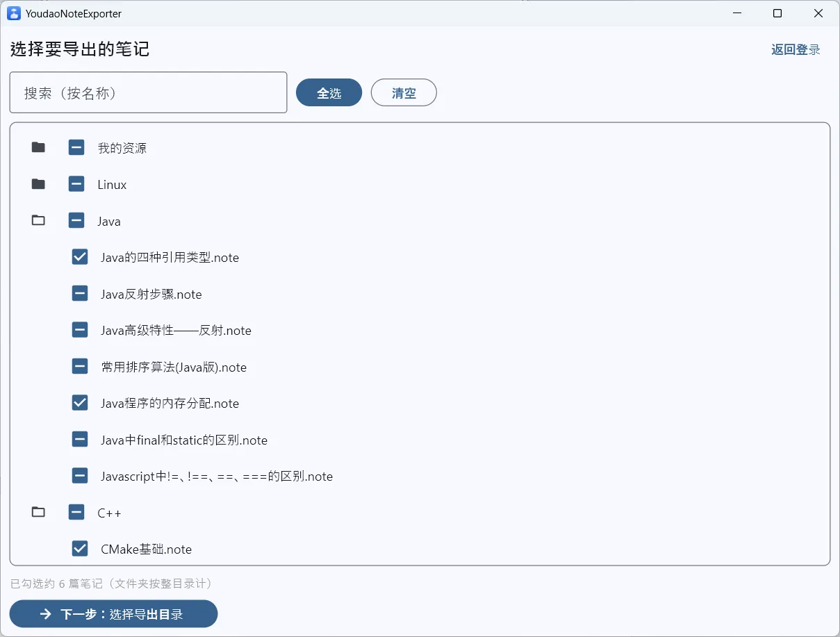Close the YoudaoNoteExporter window
840x637 pixels.
coord(818,13)
